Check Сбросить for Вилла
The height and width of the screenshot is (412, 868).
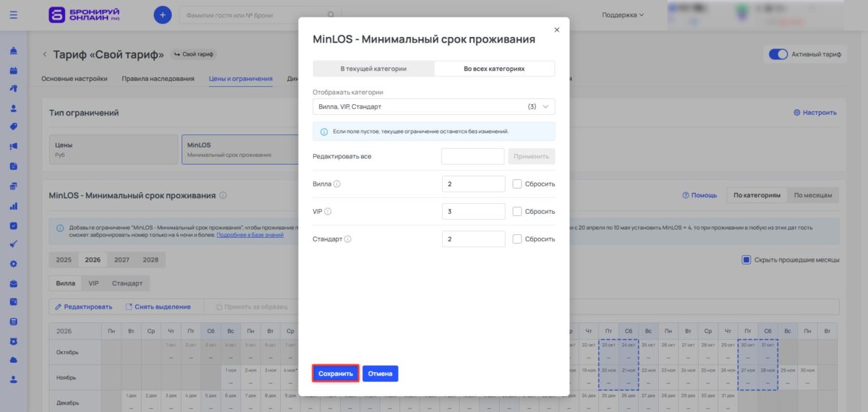(517, 184)
